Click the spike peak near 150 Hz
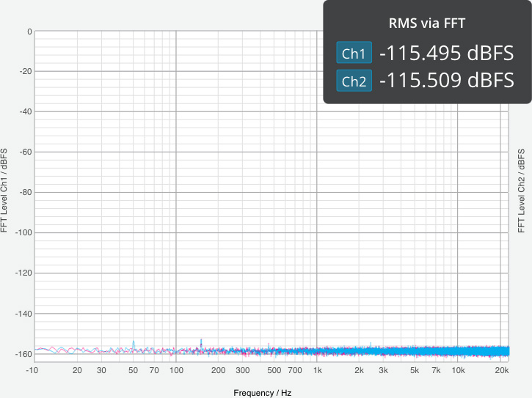 click(x=201, y=340)
